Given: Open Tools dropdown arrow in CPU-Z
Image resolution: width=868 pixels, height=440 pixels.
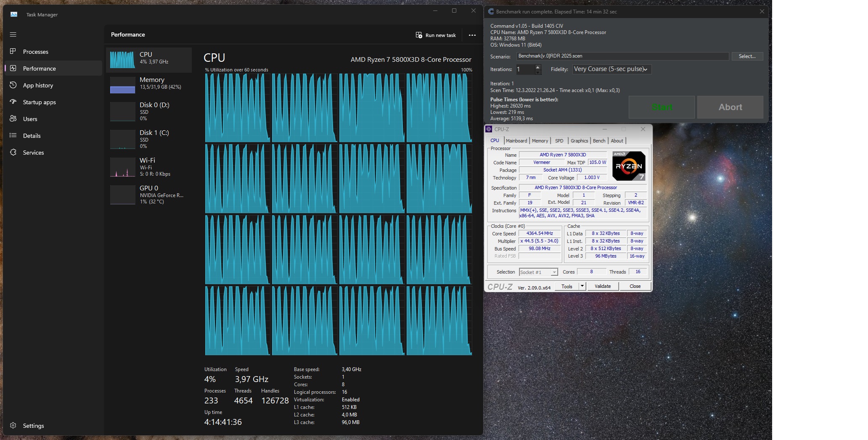Looking at the screenshot, I should click(x=582, y=287).
